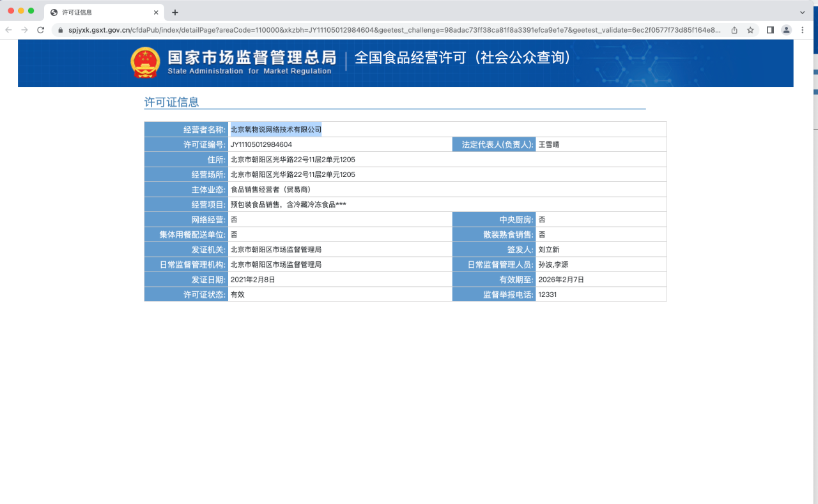Click the 散装熟食销售 value 否
This screenshot has height=504, width=818.
click(542, 234)
